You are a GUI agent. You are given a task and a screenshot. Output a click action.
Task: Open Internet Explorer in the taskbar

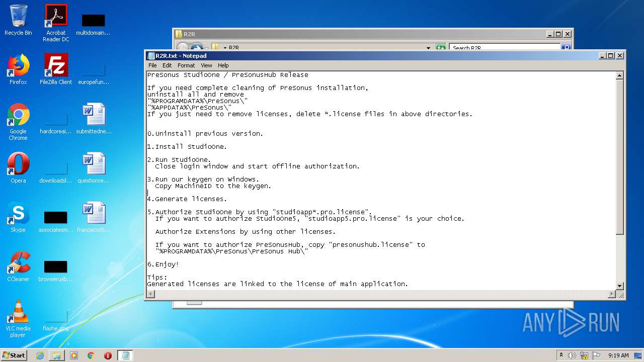coord(40,355)
